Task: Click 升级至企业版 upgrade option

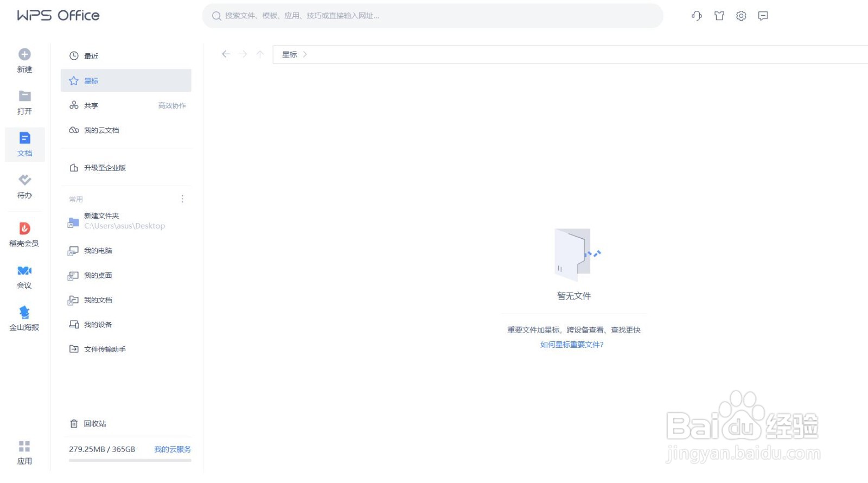Action: pyautogui.click(x=126, y=168)
